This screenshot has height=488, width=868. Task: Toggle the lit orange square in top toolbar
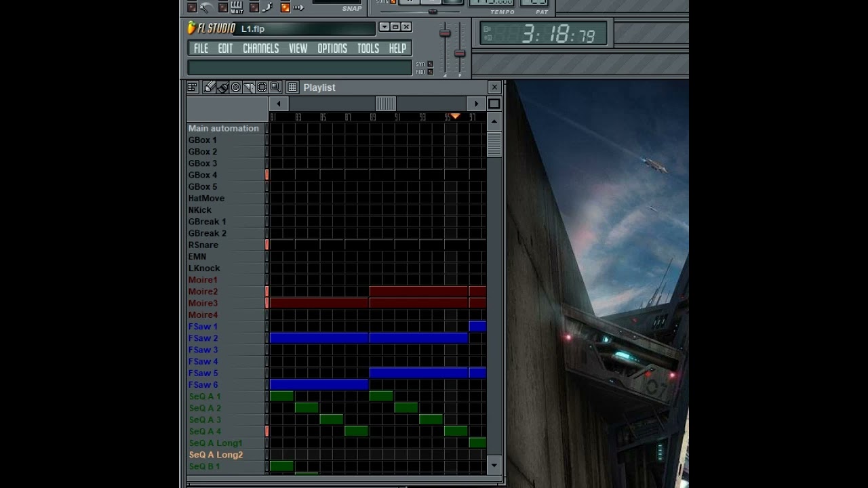pos(285,7)
